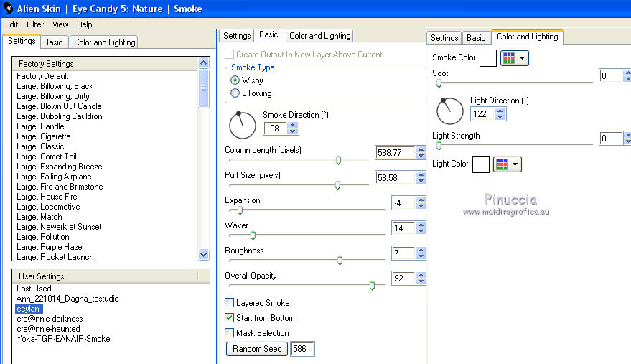Screen dimensions: 631x364
Task: Click the Random Seed button
Action: click(257, 349)
